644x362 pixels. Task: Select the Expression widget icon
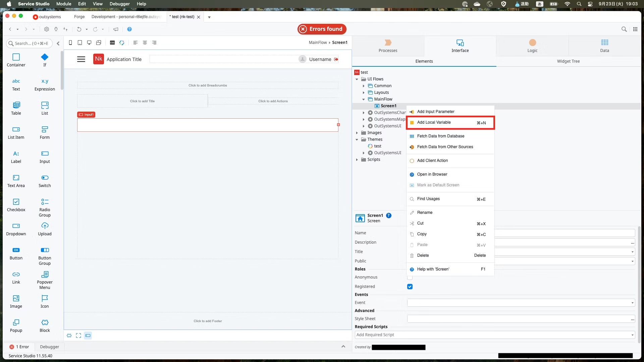point(45,81)
